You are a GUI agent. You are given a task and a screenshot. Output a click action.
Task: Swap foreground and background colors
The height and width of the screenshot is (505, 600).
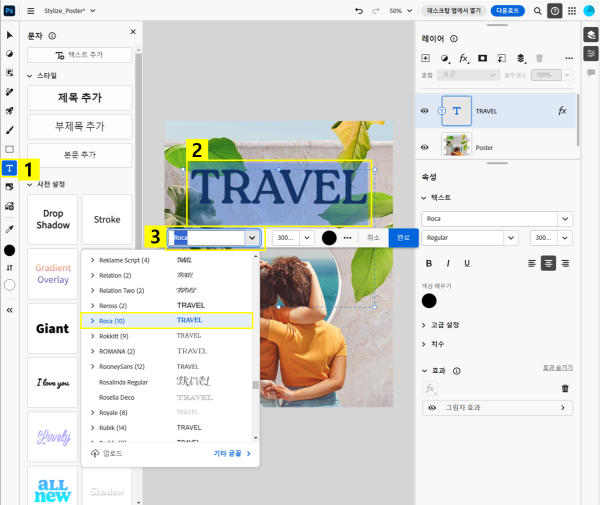pos(10,267)
